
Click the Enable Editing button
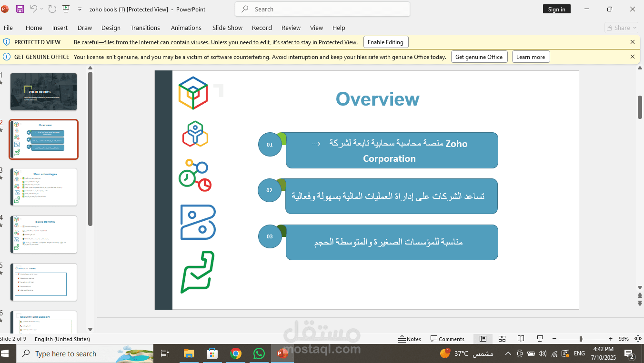[385, 42]
